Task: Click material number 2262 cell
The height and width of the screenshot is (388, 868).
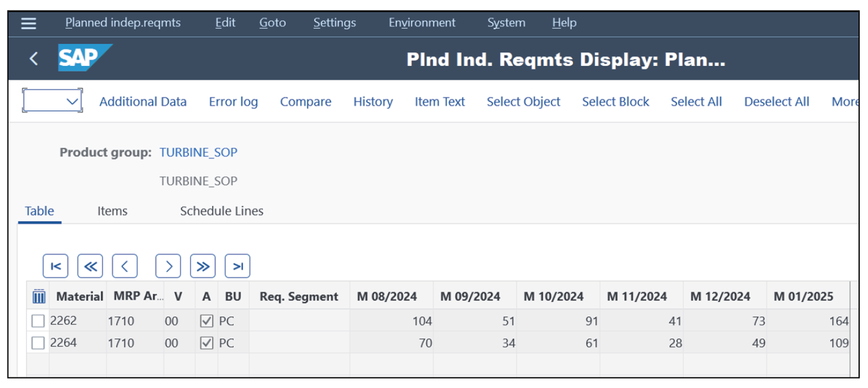Action: pyautogui.click(x=78, y=321)
